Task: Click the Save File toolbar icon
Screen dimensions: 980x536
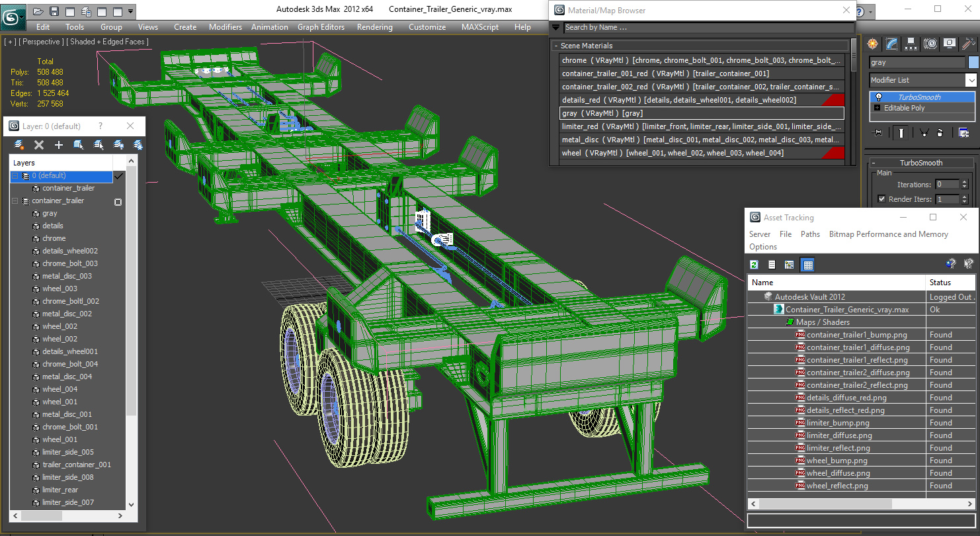Action: (54, 11)
